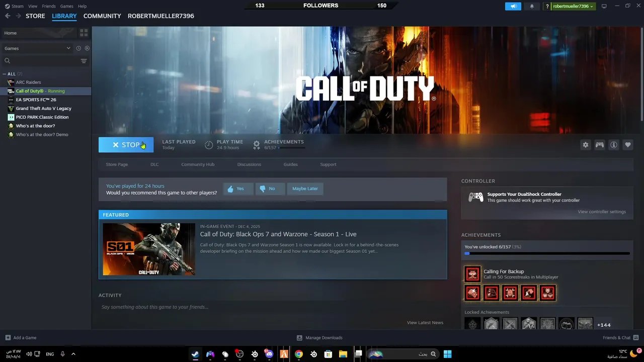Viewport: 644px width, 362px height.
Task: Stop the running Call of Duty game
Action: tap(126, 145)
